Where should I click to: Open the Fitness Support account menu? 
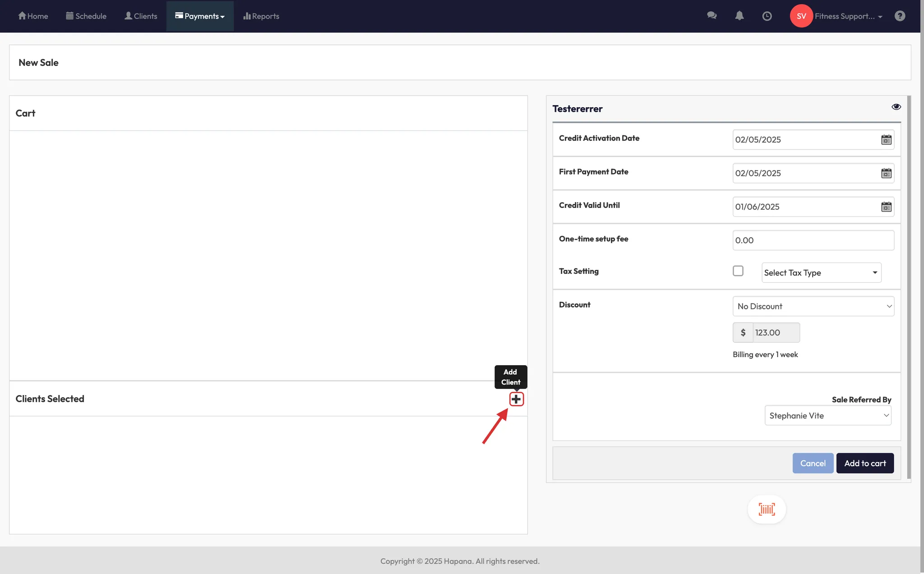click(847, 16)
